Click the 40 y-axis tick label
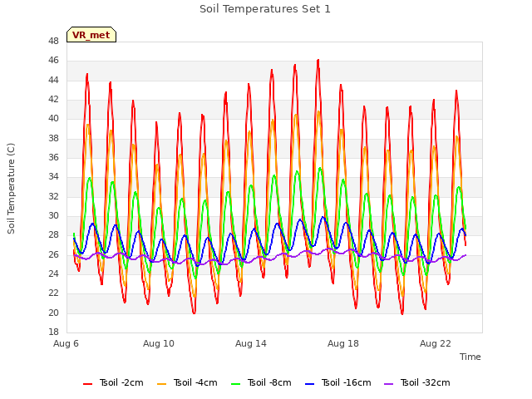 tap(53, 119)
